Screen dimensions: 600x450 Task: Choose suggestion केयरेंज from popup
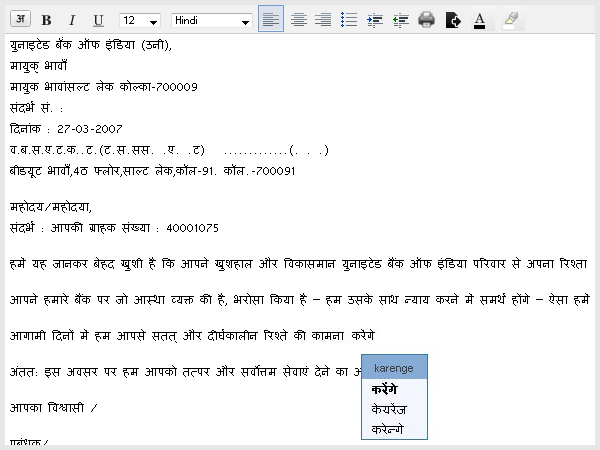[388, 409]
